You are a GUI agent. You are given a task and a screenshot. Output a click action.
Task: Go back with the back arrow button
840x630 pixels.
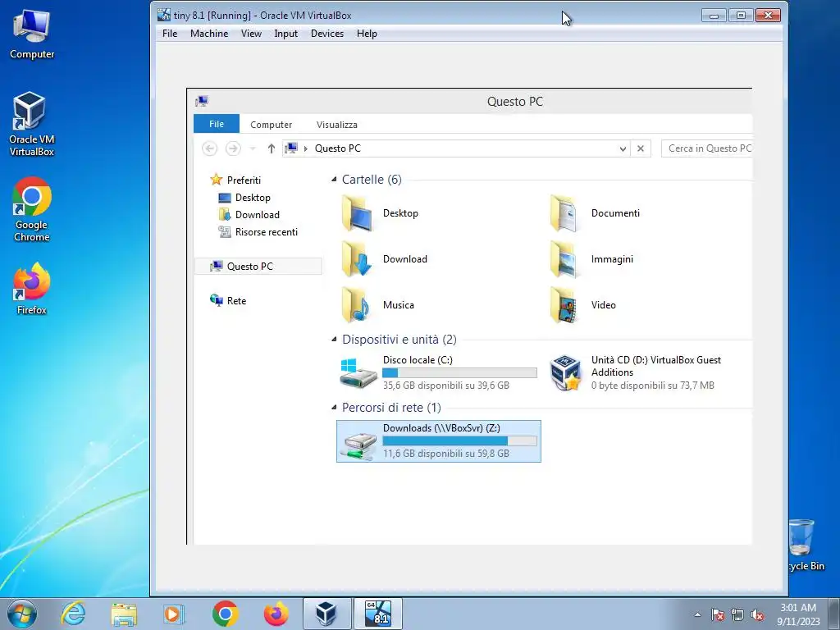209,148
